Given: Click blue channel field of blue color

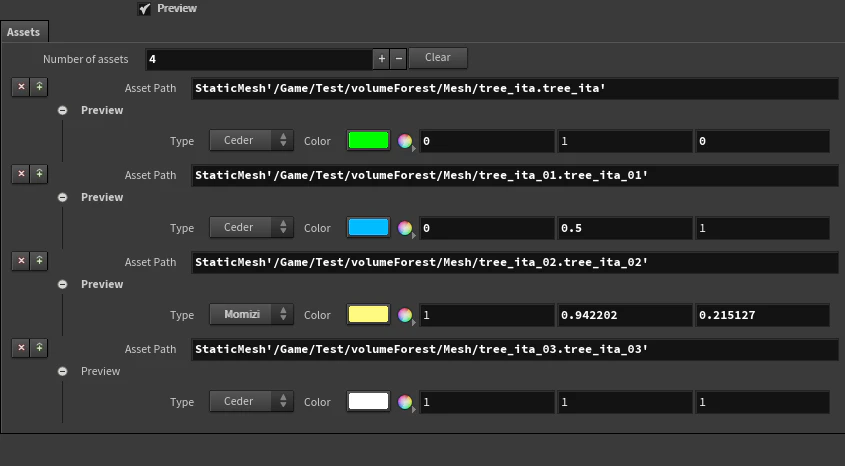Looking at the screenshot, I should [763, 228].
